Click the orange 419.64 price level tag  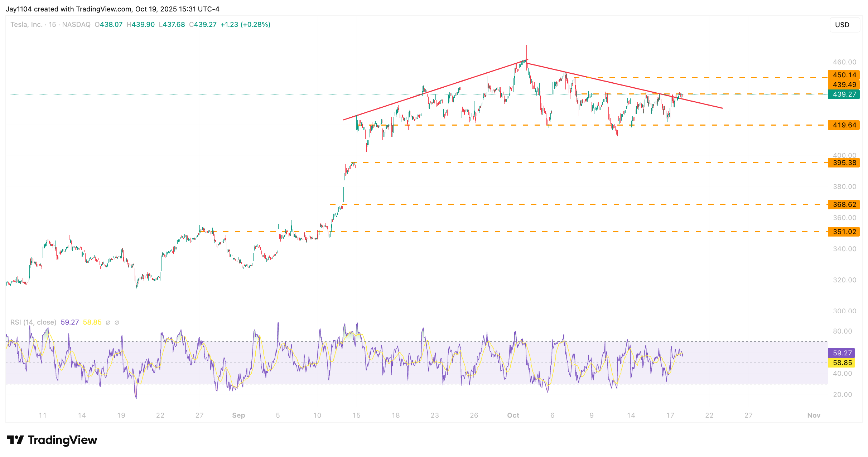coord(844,125)
